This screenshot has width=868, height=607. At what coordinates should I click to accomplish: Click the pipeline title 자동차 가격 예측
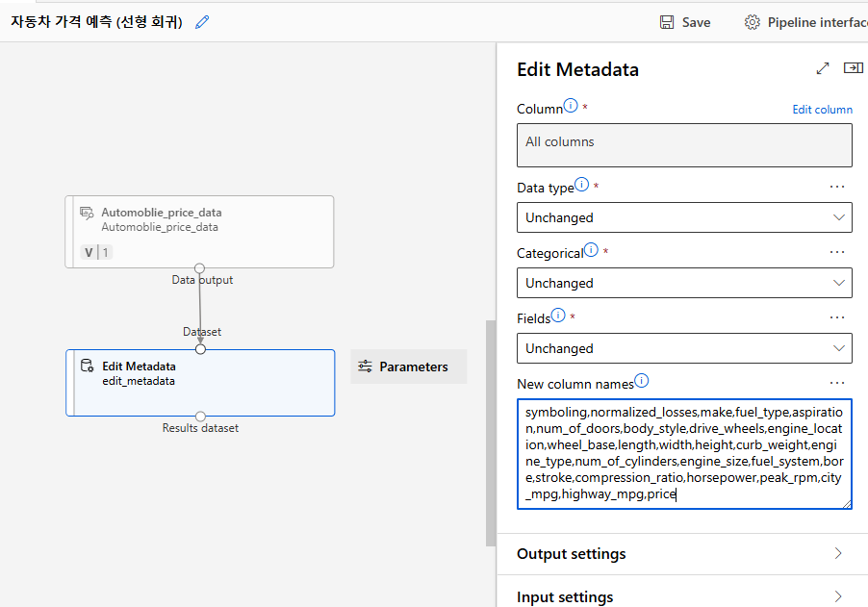[x=97, y=21]
